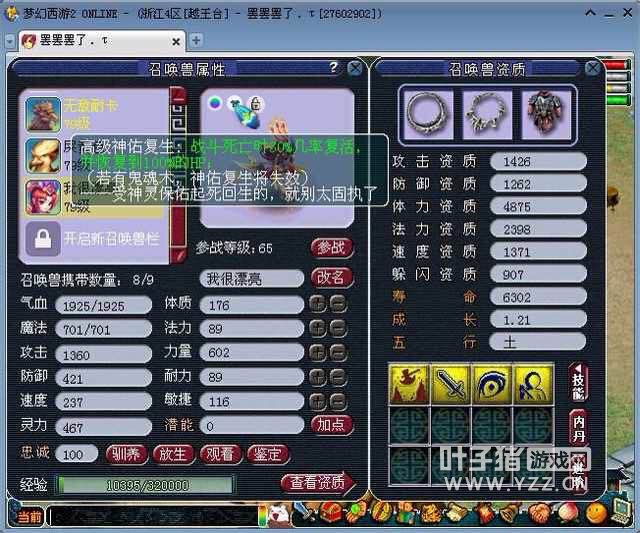
Task: Click the peach icon in bottom toolbar
Action: point(567,512)
